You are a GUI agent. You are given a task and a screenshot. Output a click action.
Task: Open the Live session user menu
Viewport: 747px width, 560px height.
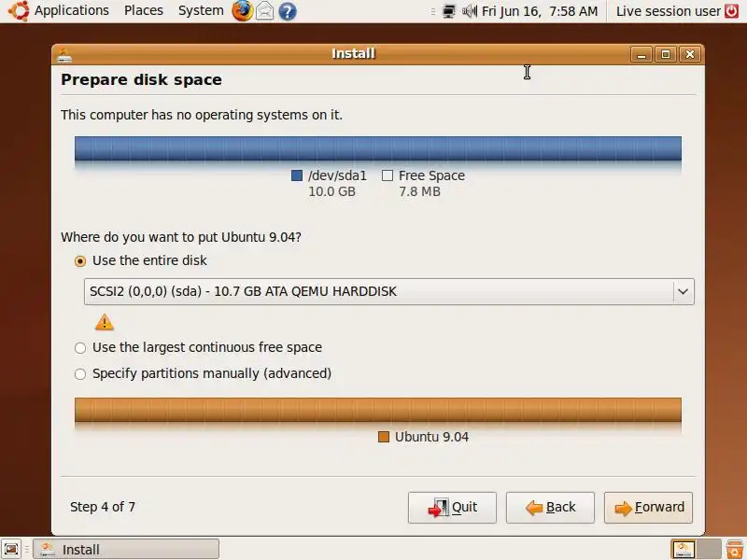(668, 11)
